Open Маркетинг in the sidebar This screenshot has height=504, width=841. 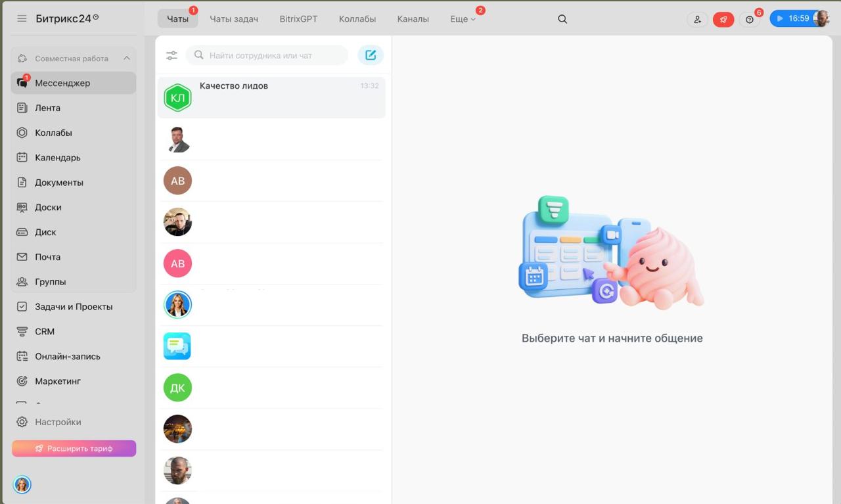[74, 381]
